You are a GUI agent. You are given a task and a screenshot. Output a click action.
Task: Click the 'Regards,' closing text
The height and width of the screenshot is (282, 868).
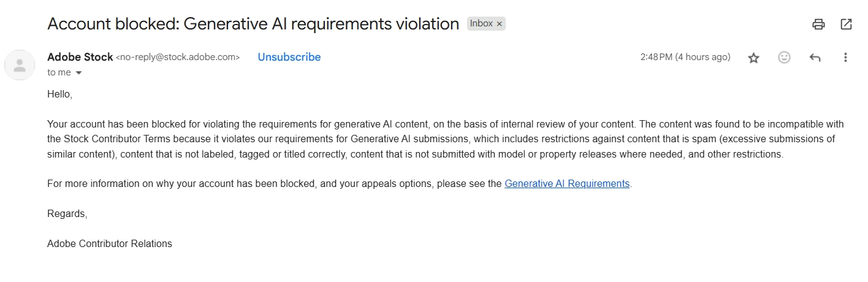click(x=67, y=213)
